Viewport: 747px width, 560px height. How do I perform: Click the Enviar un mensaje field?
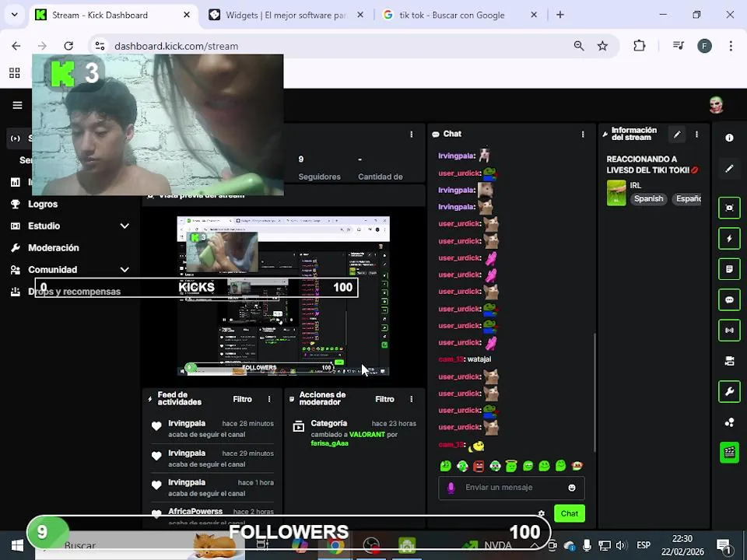pyautogui.click(x=511, y=488)
